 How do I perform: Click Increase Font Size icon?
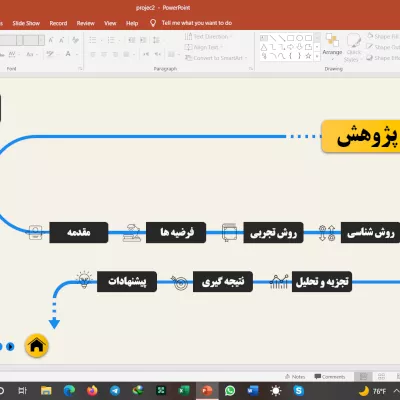pos(51,40)
